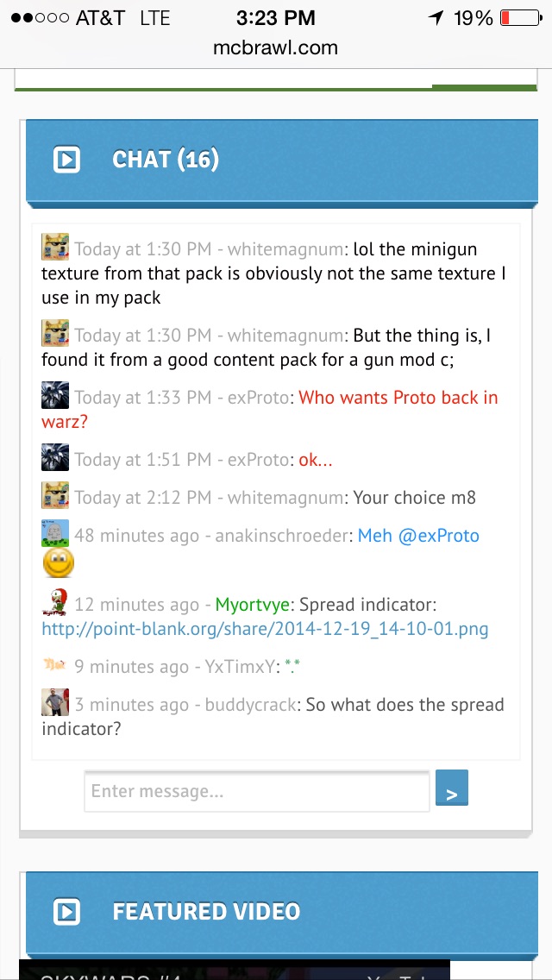Open anakinschroeder's avatar icon
Screen dimensions: 552x980
(x=55, y=533)
